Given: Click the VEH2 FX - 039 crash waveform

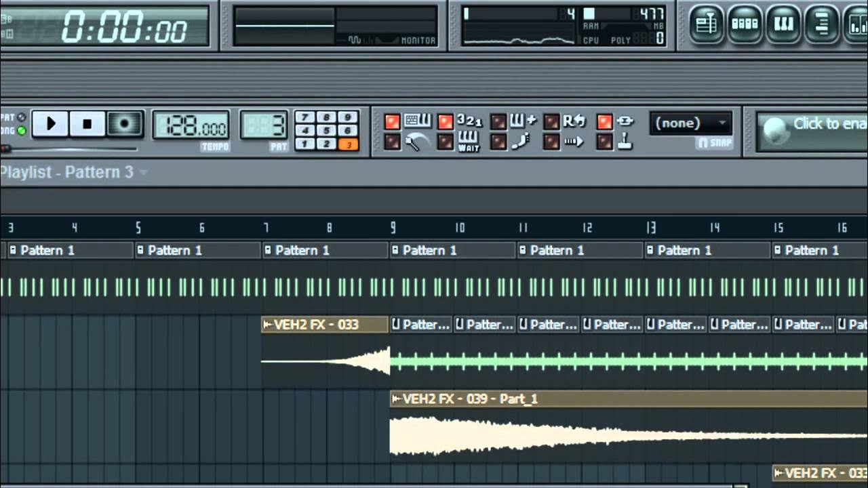Looking at the screenshot, I should [628, 436].
